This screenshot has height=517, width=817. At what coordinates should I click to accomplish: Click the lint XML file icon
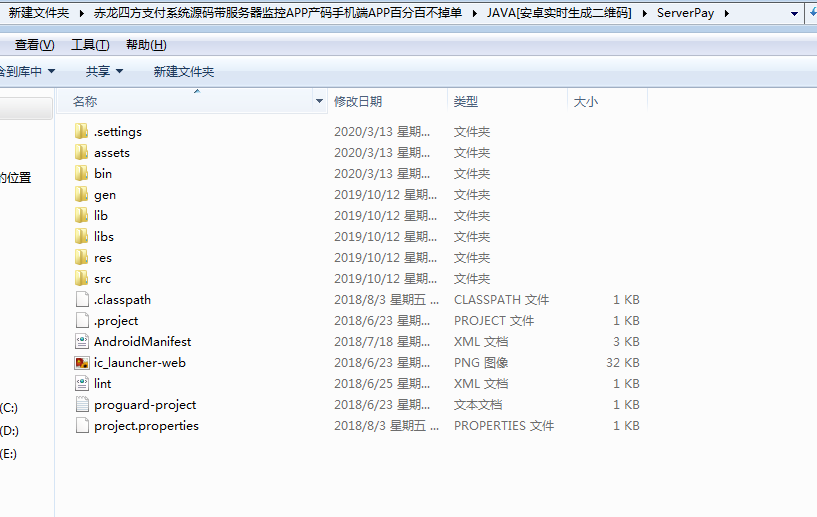[82, 384]
